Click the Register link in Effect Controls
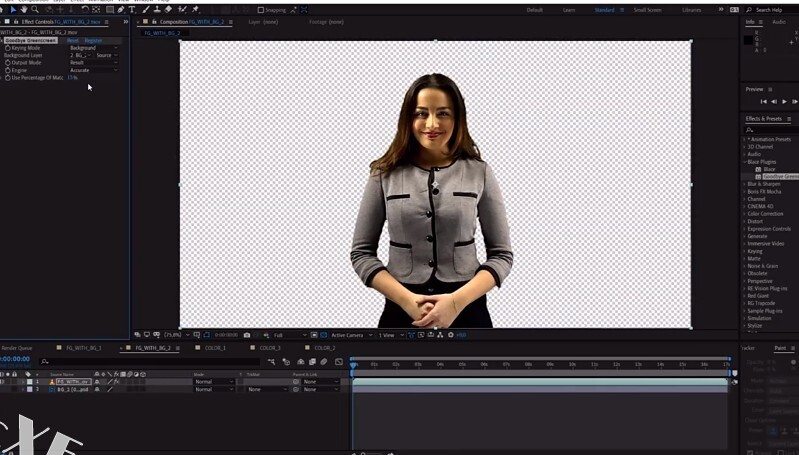The height and width of the screenshot is (455, 799). pyautogui.click(x=93, y=40)
